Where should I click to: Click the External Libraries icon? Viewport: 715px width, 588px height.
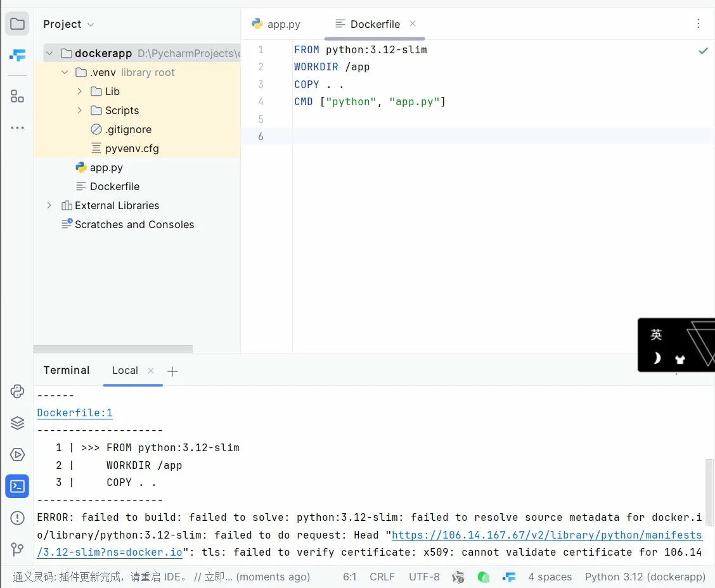67,205
